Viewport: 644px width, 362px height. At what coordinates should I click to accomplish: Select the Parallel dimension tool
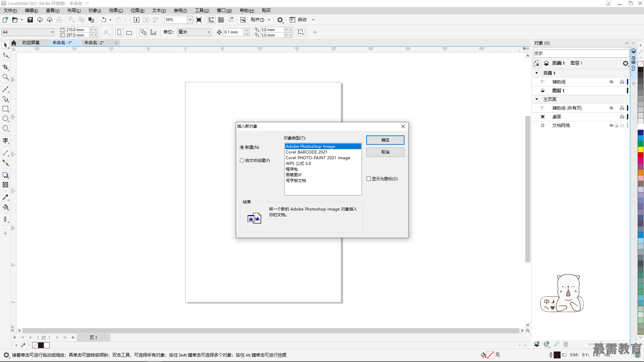click(5, 153)
